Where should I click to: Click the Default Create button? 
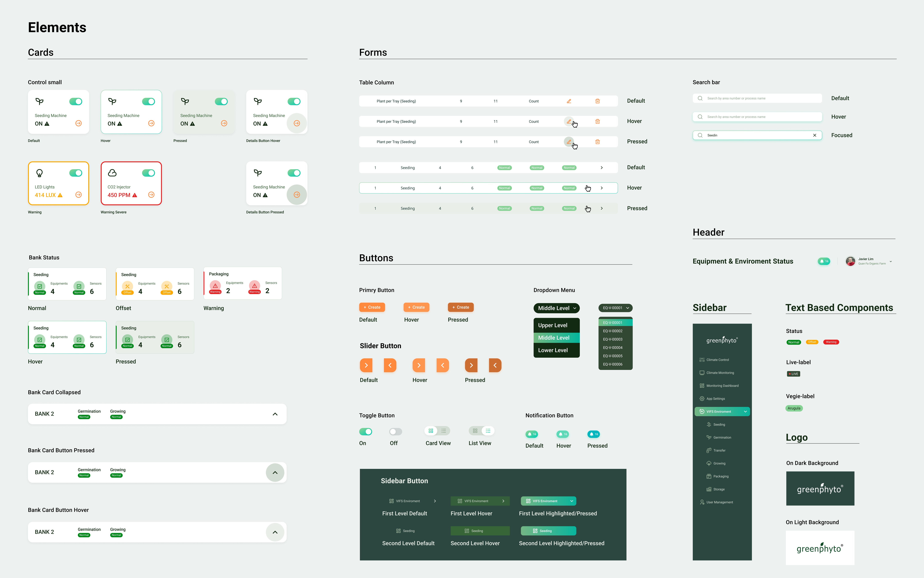coord(372,307)
